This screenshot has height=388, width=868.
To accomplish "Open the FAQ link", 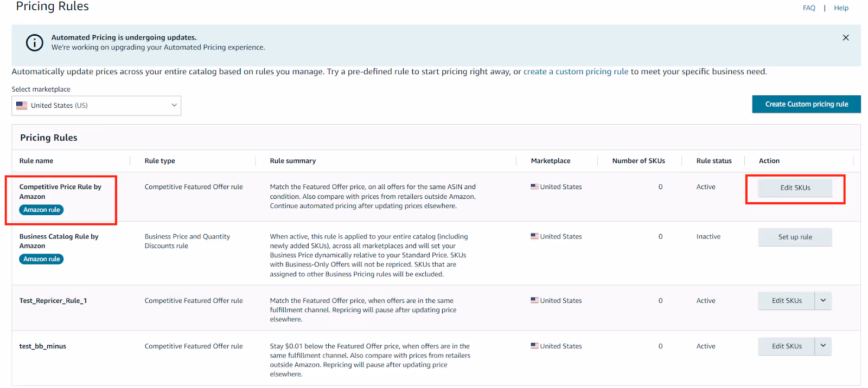I will click(809, 8).
